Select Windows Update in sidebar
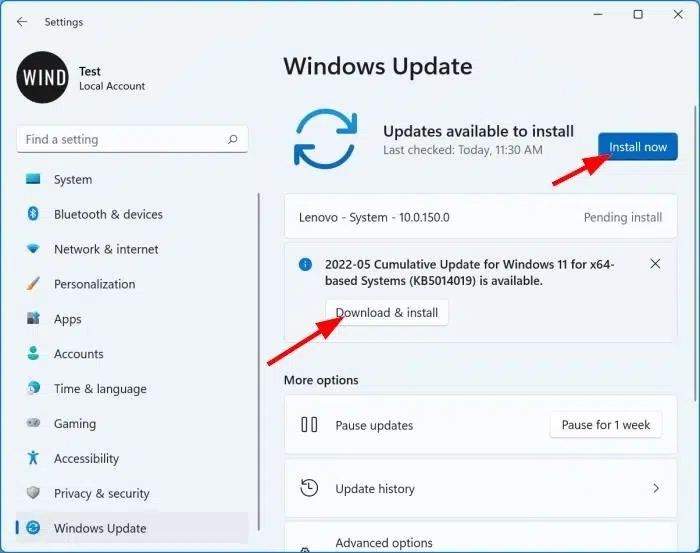The width and height of the screenshot is (700, 553). pyautogui.click(x=132, y=528)
